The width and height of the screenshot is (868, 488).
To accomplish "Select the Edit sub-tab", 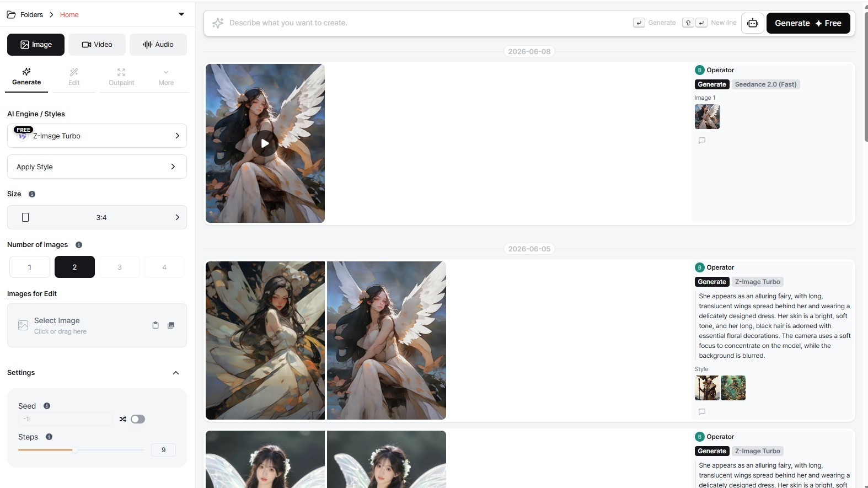I will 74,77.
